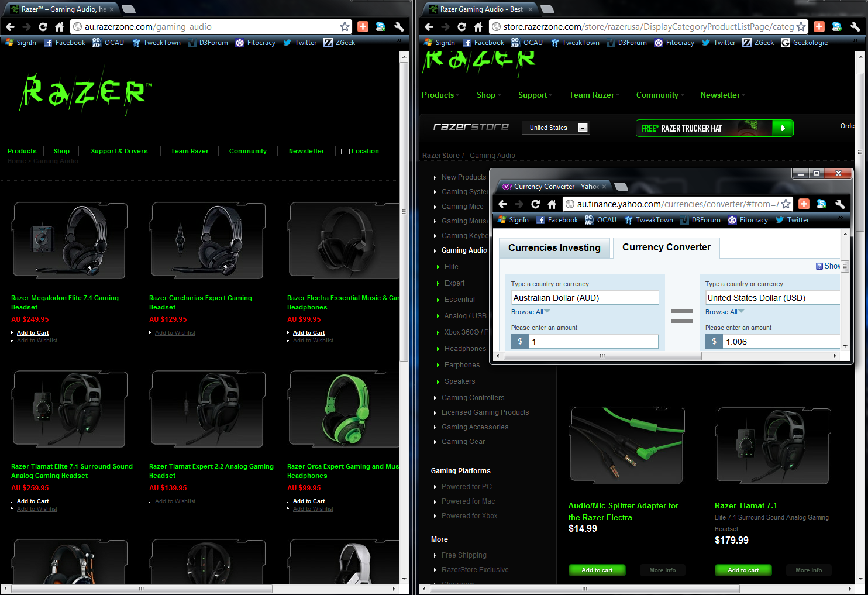Toggle bookmark star for au.razerzone.com page
Image resolution: width=868 pixels, height=595 pixels.
(x=345, y=27)
